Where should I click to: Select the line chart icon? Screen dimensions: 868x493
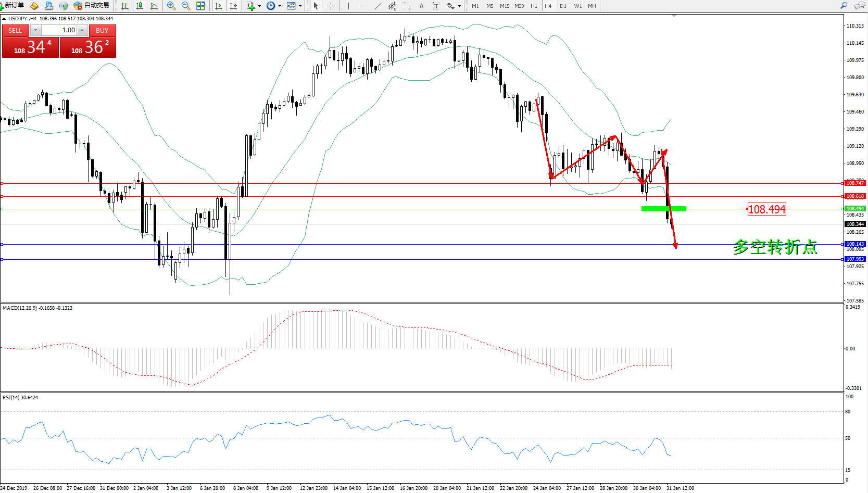click(154, 6)
